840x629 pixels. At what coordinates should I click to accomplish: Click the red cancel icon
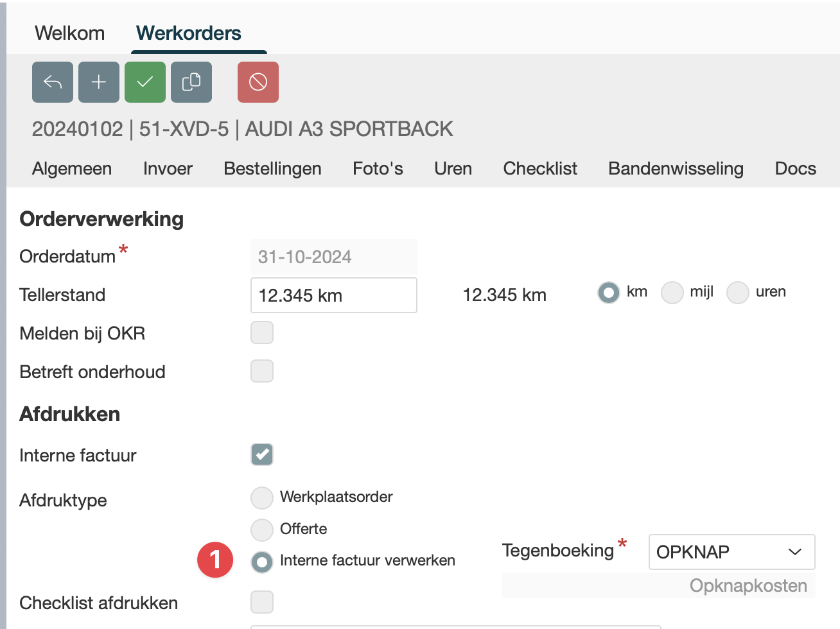pyautogui.click(x=258, y=82)
